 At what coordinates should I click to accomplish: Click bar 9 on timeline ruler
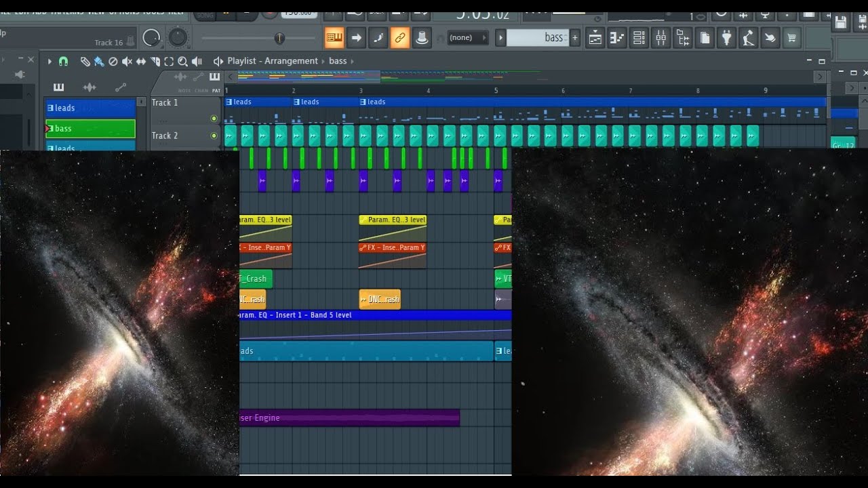(x=766, y=90)
